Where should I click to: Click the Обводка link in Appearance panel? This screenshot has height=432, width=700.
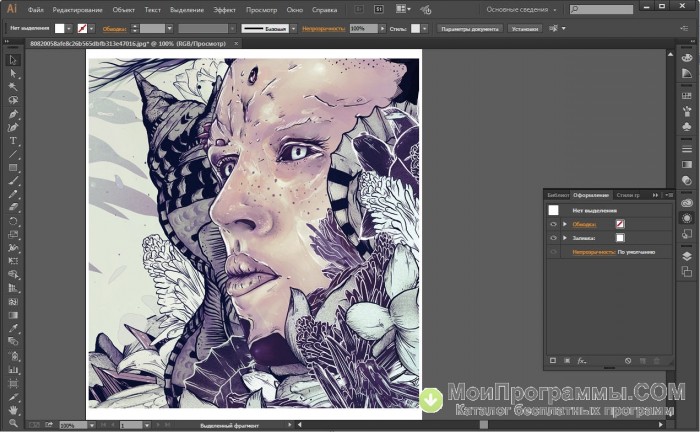pos(584,224)
